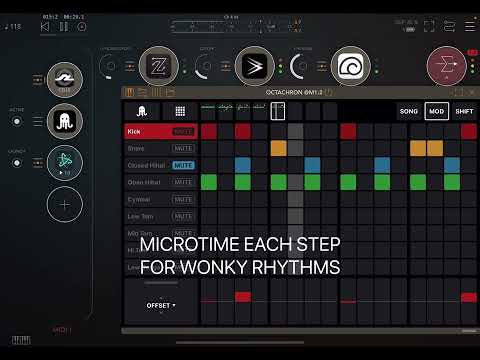Image resolution: width=480 pixels, height=360 pixels.
Task: Maximize the Octachron plugin window
Action: [x=458, y=92]
